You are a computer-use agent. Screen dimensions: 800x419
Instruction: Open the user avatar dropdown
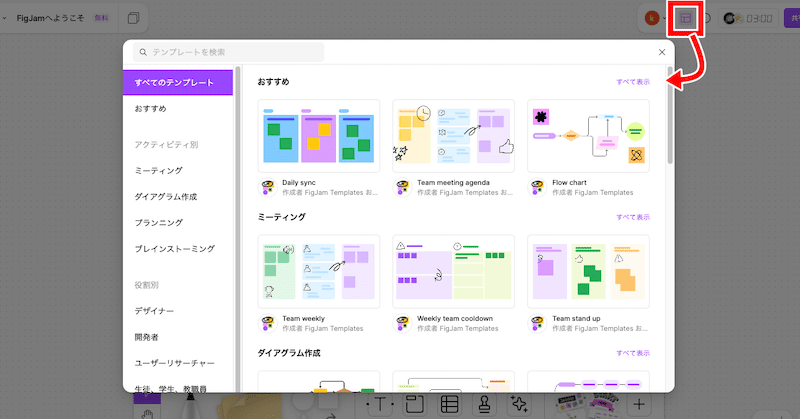point(656,18)
